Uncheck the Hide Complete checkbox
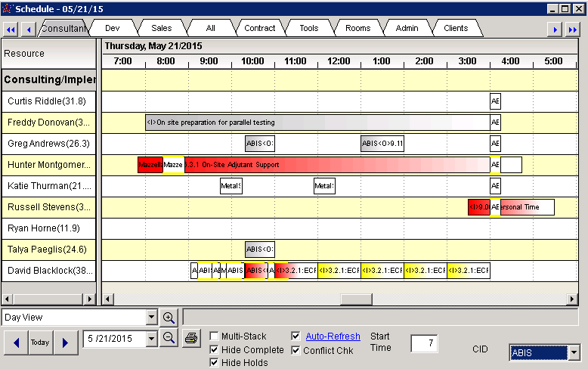588x369 pixels. 215,349
